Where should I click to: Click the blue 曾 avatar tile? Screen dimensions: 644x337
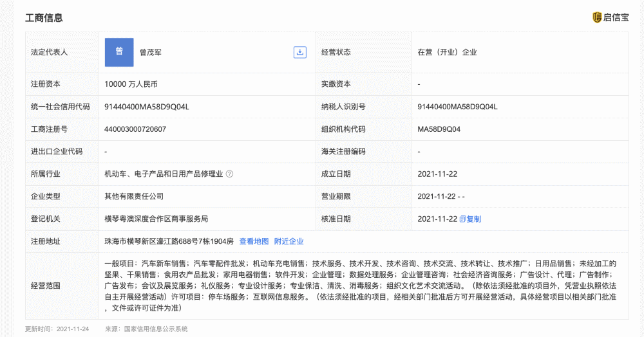pos(119,52)
